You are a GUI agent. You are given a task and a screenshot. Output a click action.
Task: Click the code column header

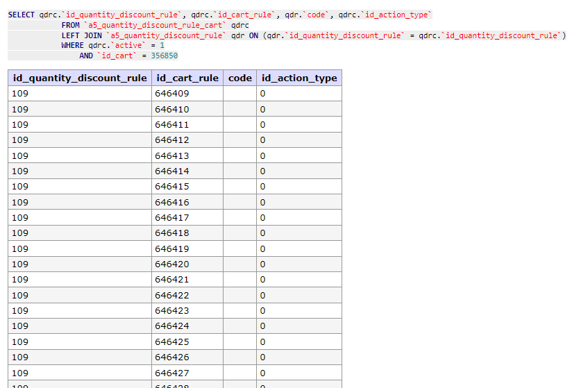(240, 78)
